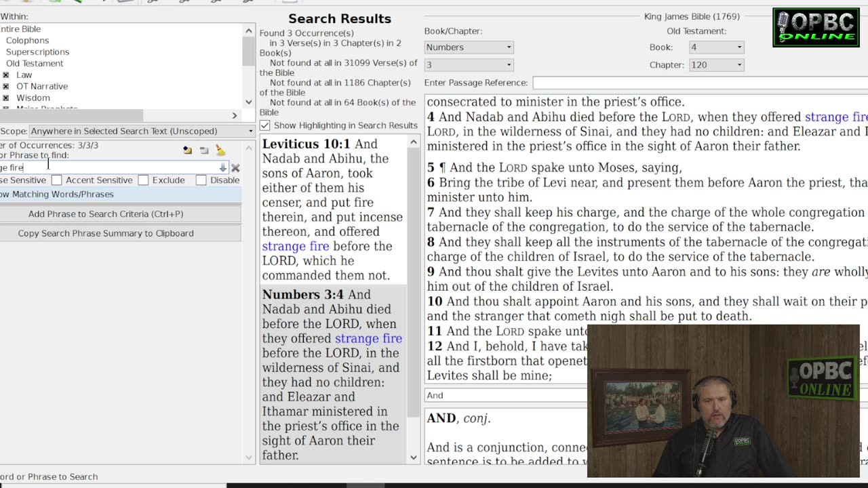The width and height of the screenshot is (868, 488).
Task: Click the grey folder icon beside the broom
Action: tap(204, 150)
